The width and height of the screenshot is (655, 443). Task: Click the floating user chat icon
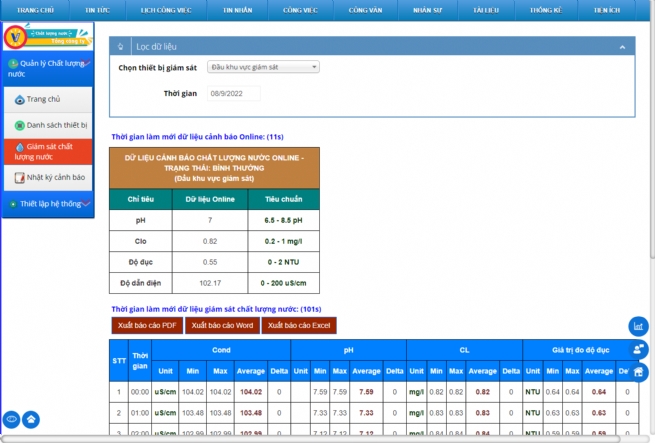638,349
